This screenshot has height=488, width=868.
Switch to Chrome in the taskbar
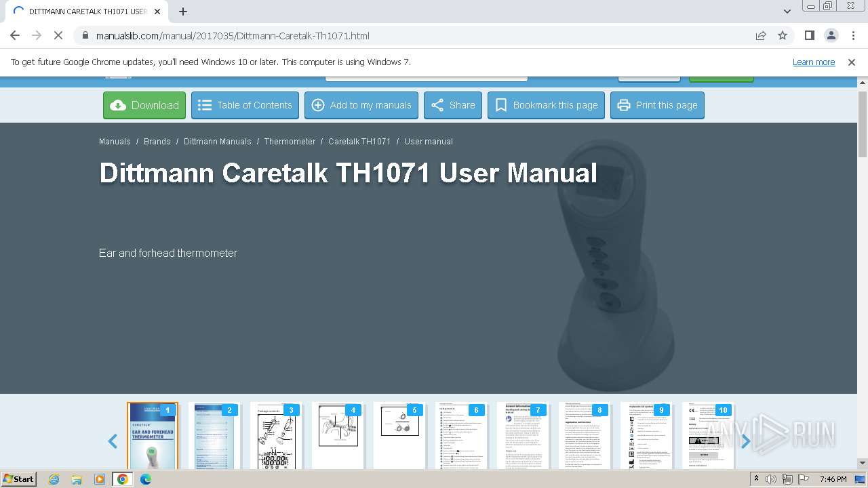coord(123,479)
